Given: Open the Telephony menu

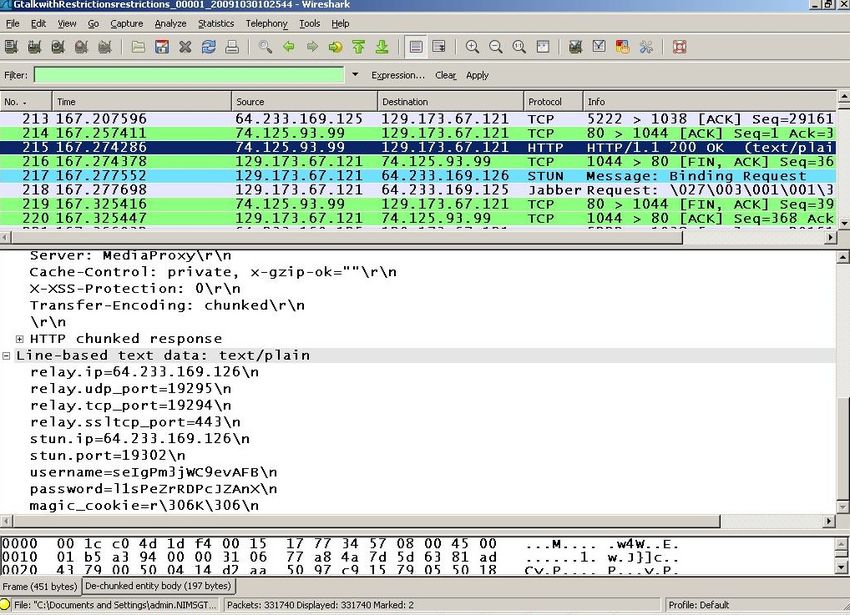Looking at the screenshot, I should pyautogui.click(x=266, y=23).
